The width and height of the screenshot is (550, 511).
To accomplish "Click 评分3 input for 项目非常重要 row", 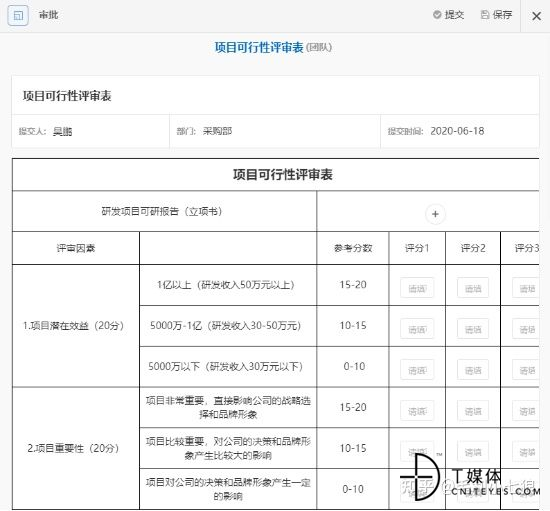I will [525, 410].
